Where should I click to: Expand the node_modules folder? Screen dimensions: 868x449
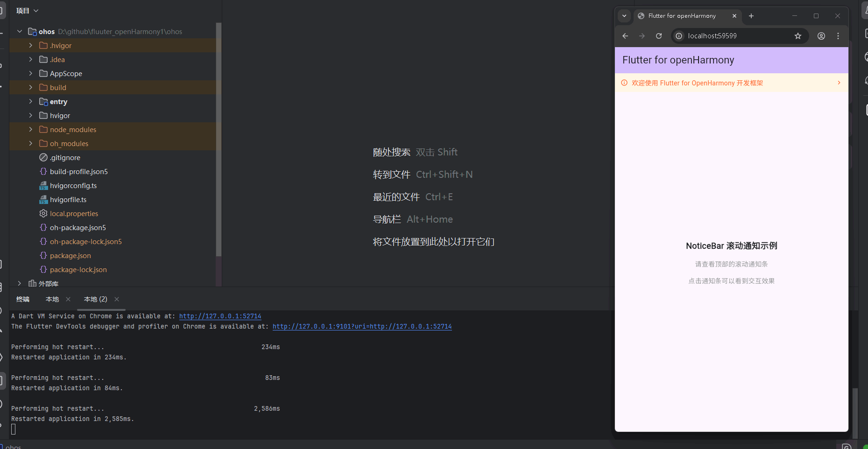click(x=30, y=129)
